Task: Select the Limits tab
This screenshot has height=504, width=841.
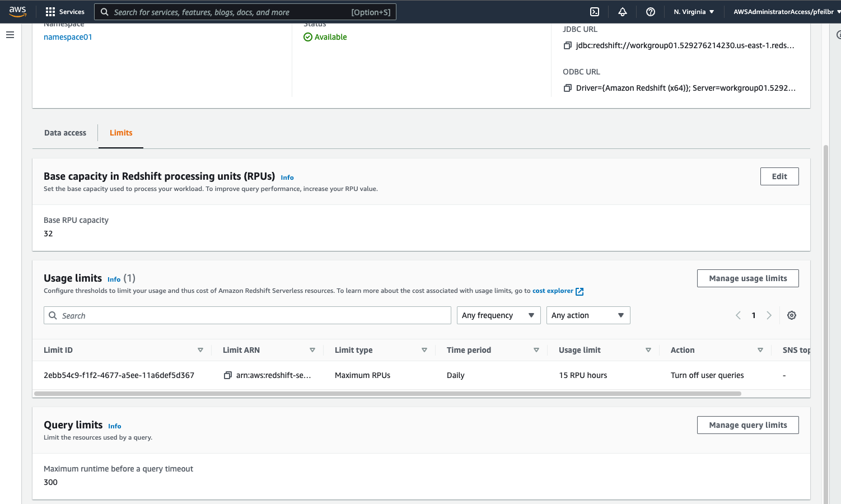Action: (x=121, y=133)
